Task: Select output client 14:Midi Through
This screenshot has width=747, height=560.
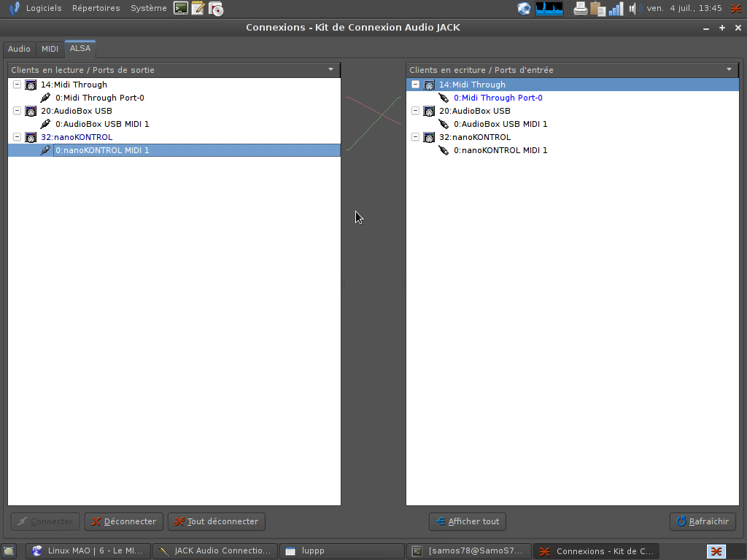Action: (x=74, y=85)
